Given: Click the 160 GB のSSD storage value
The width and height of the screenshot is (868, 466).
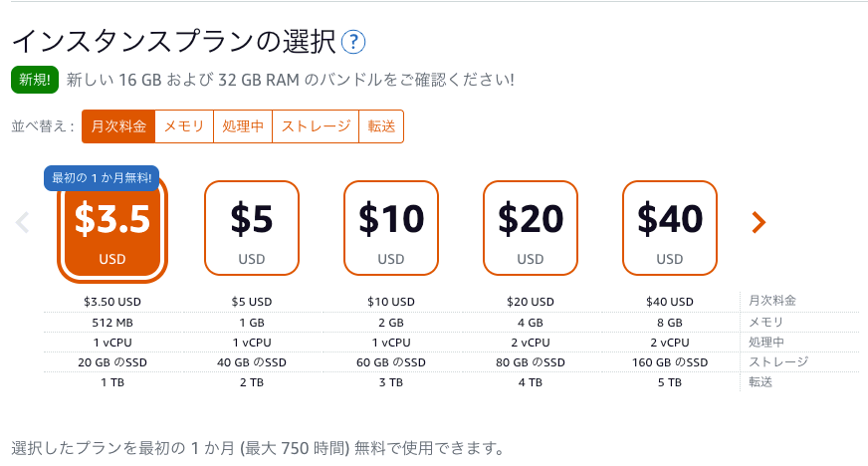Looking at the screenshot, I should click(670, 362).
